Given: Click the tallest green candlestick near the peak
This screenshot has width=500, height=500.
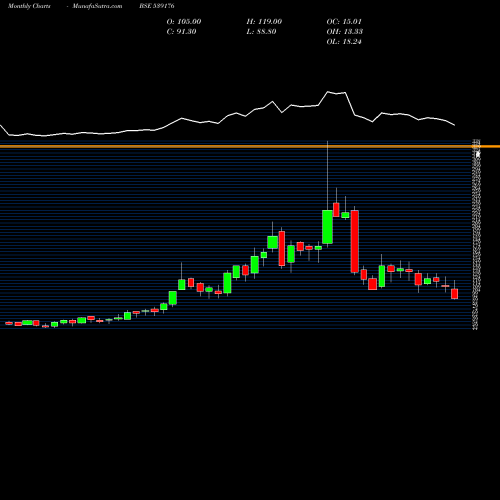Looking at the screenshot, I should [327, 227].
